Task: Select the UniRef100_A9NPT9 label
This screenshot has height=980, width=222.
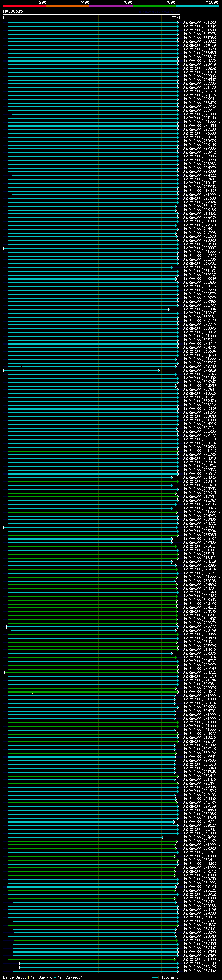Action: tap(199, 168)
